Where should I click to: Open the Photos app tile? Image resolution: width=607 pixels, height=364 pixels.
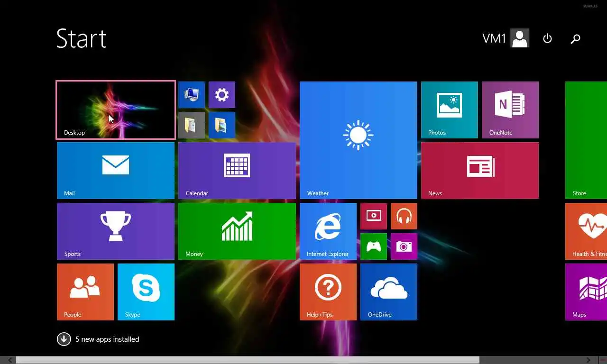pos(450,110)
